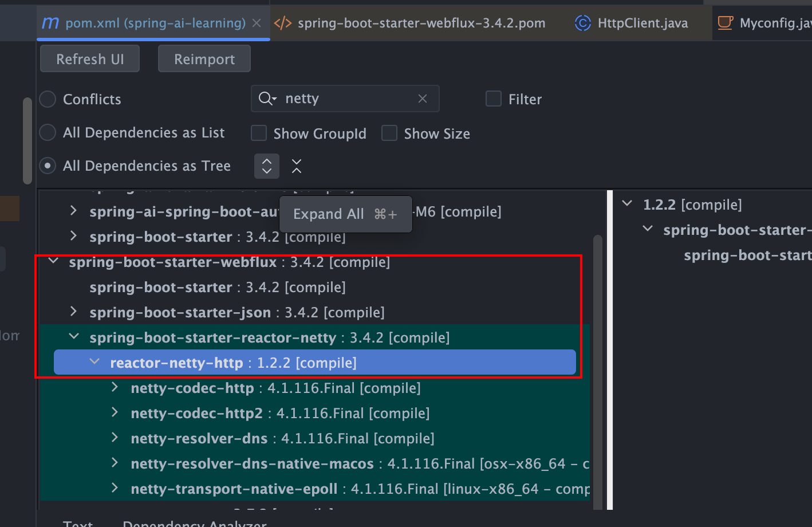
Task: Select child spring-boot-starter : 3.4.2 under webflux
Action: (x=218, y=287)
